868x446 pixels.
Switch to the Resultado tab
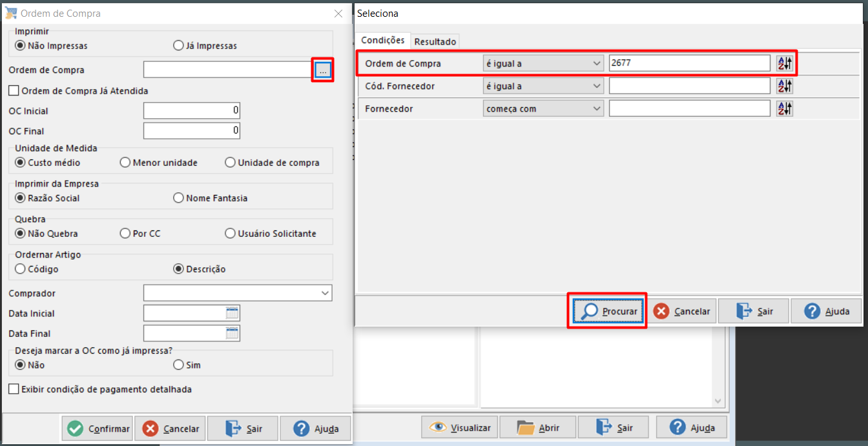(x=435, y=41)
